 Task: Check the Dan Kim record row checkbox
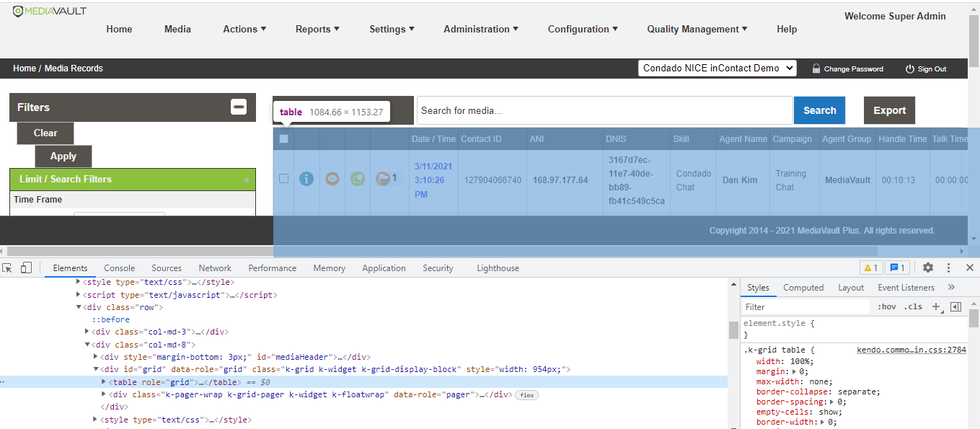pyautogui.click(x=283, y=179)
